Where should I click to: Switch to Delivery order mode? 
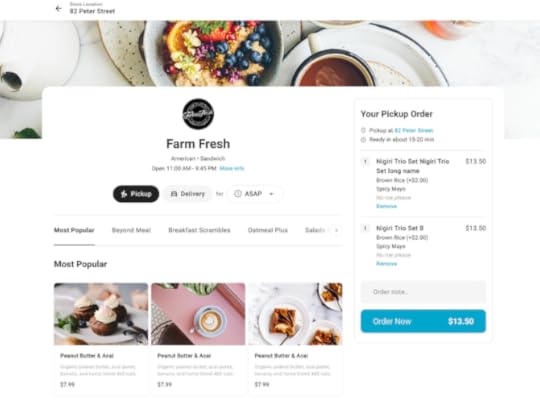(188, 194)
